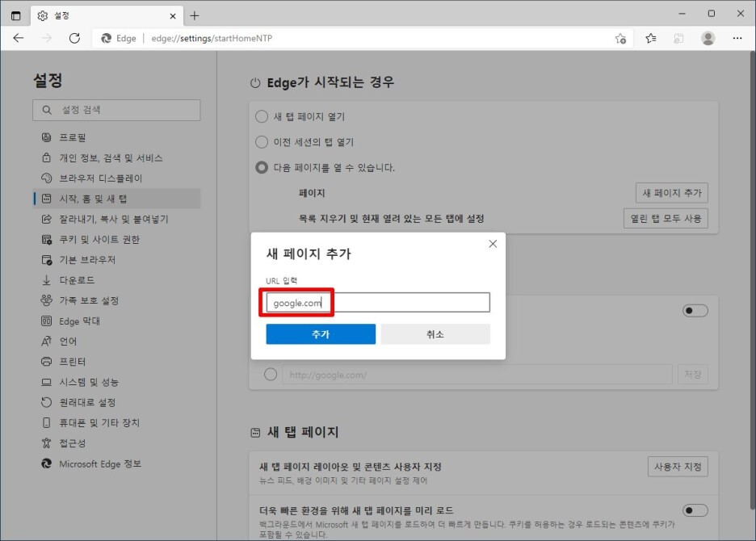Image resolution: width=756 pixels, height=541 pixels.
Task: Select 새 탭 페이지 열기 radio button
Action: click(262, 116)
